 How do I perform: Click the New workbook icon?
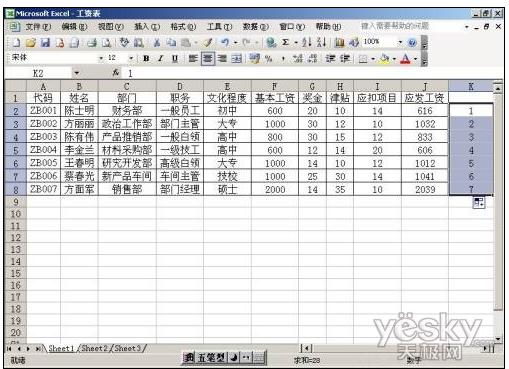click(x=16, y=43)
